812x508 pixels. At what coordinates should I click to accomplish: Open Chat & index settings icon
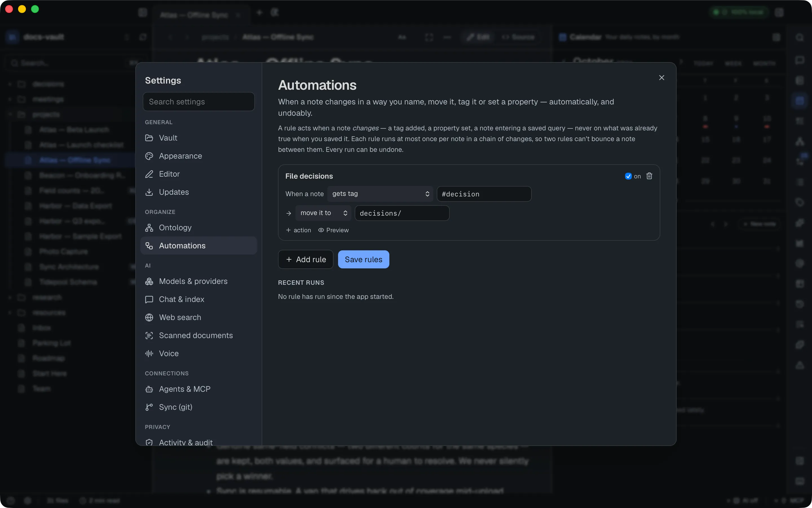click(x=149, y=299)
